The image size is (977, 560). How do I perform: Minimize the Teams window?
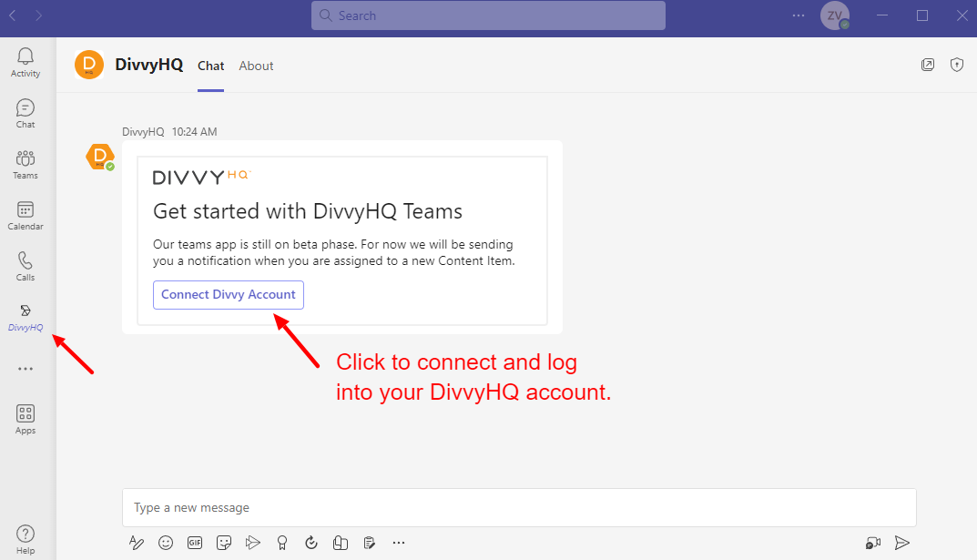[882, 15]
